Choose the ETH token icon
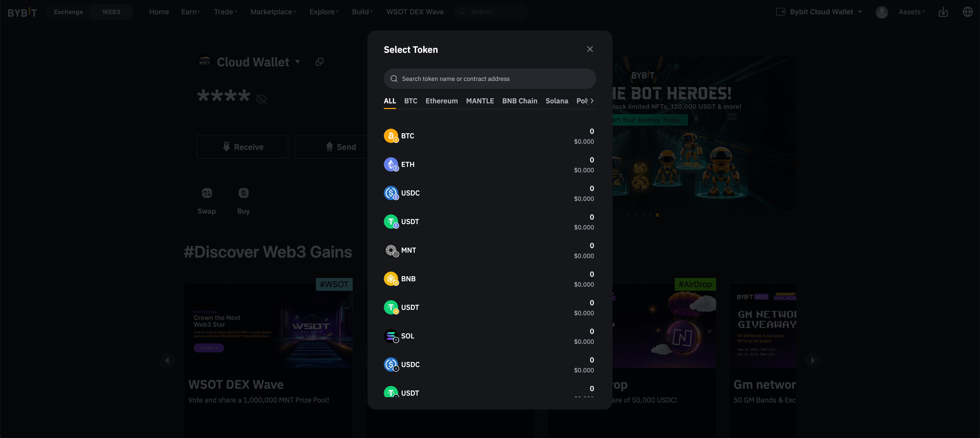980x438 pixels. [391, 164]
